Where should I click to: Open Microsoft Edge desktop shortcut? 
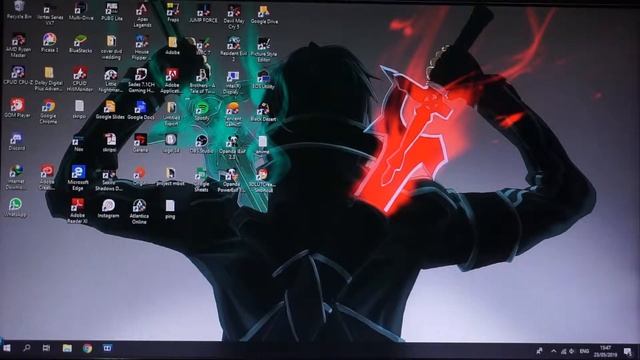(x=78, y=178)
